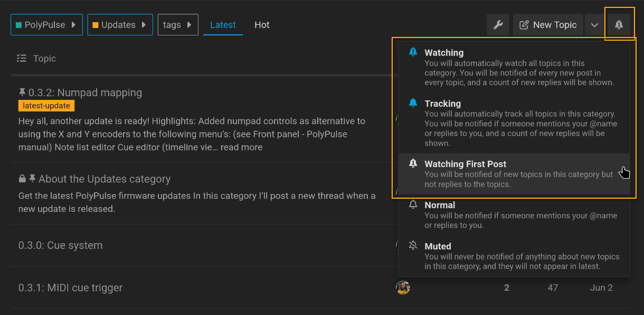Click the bulk select icon beside Topic
This screenshot has width=644, height=315.
click(x=22, y=58)
